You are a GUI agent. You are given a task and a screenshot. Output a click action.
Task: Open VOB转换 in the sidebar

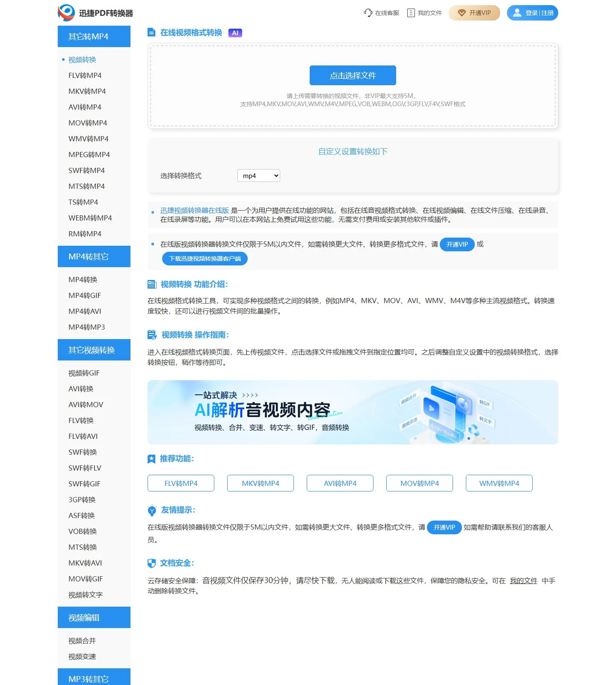[83, 531]
